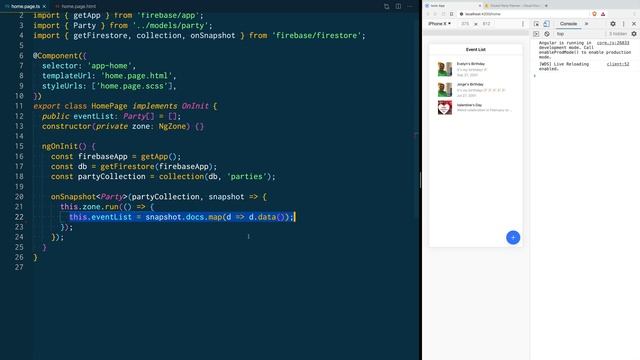Close the home.page.ts editor tab
Screen dimensions: 640x360
[x=44, y=7]
